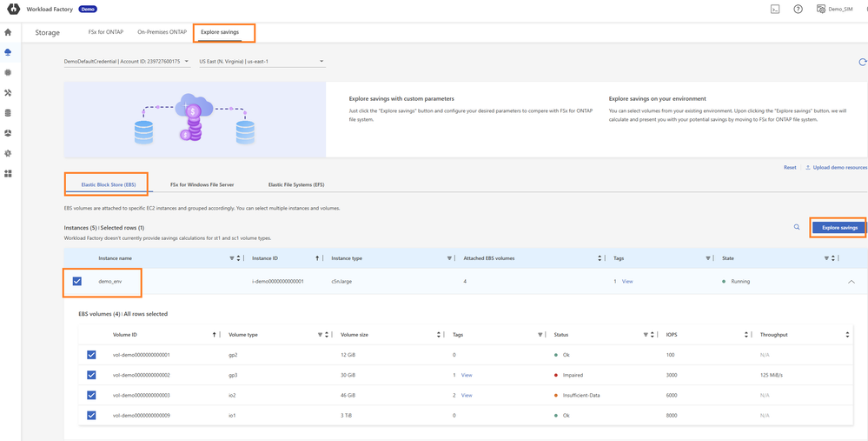Filter the Volume type column
Viewport: 868px width, 441px height.
tap(320, 335)
